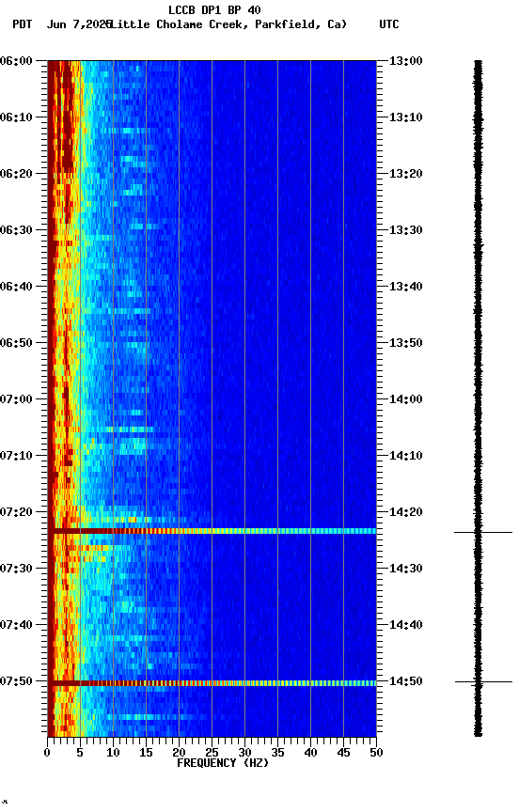The image size is (519, 812).
Task: Click the 13:30 UTC time label
Action: pos(405,230)
